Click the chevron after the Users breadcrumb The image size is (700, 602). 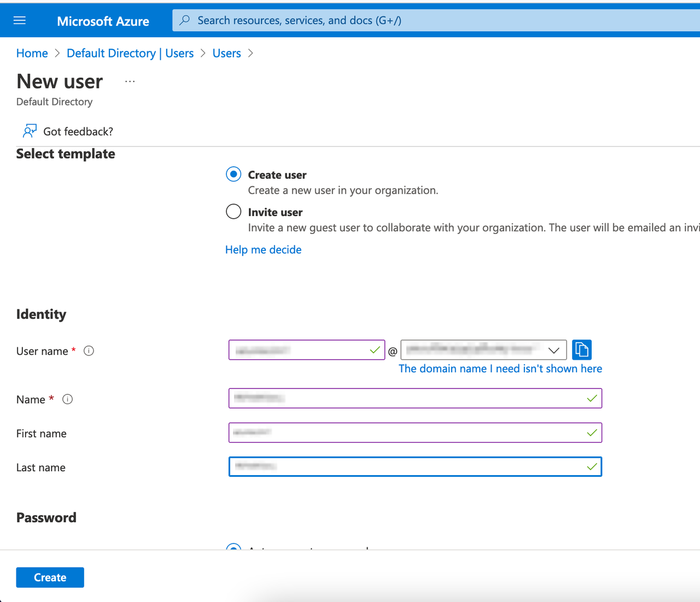coord(250,53)
